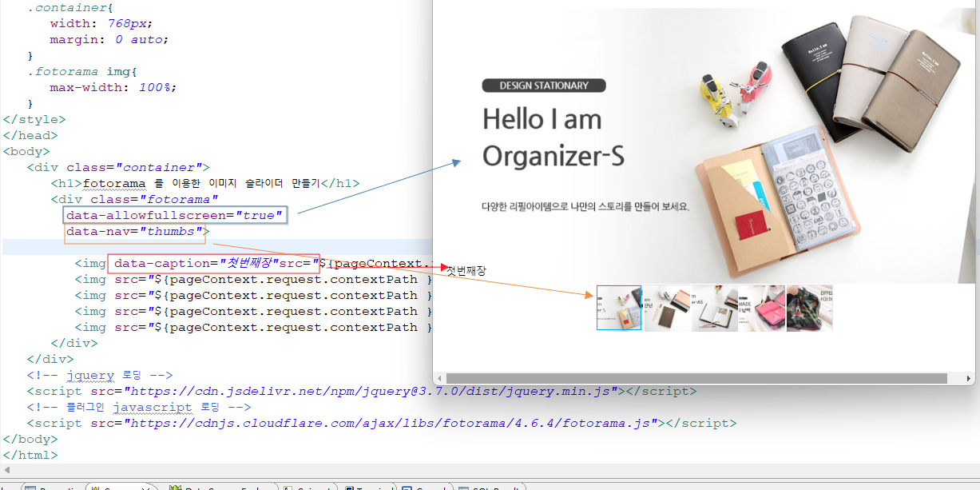Click the '</head>' closing tag
The image size is (980, 490).
click(30, 135)
